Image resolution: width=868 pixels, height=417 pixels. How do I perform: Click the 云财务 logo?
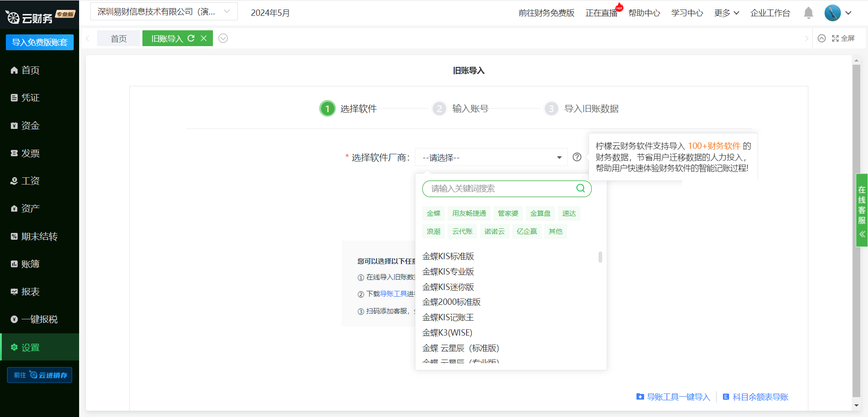pyautogui.click(x=39, y=17)
